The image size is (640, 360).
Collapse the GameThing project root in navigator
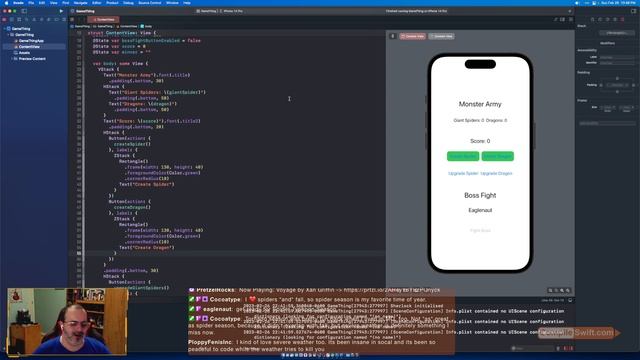4,29
